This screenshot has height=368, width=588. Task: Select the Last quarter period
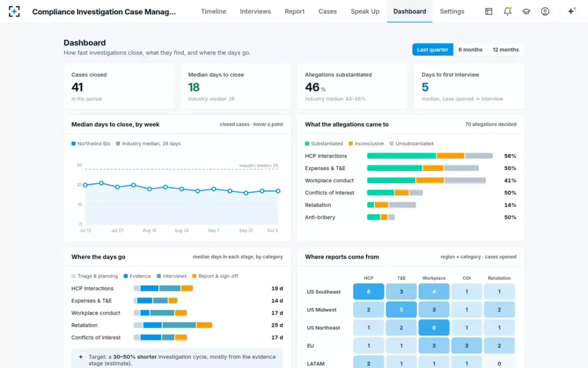[x=433, y=50]
